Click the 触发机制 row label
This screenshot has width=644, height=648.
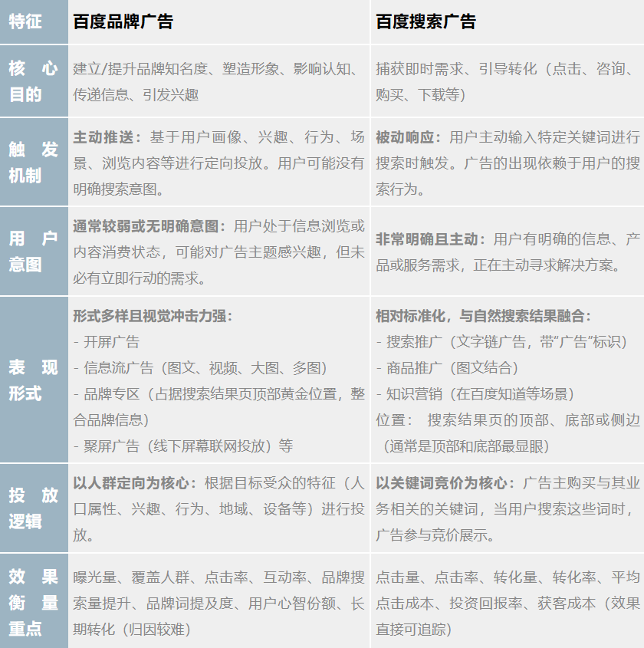[32, 161]
